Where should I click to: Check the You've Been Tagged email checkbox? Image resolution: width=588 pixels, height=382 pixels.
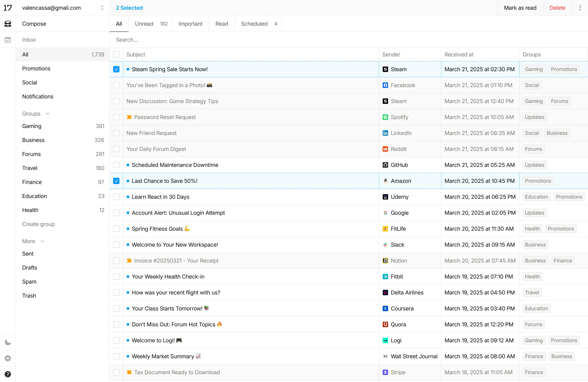click(x=116, y=85)
